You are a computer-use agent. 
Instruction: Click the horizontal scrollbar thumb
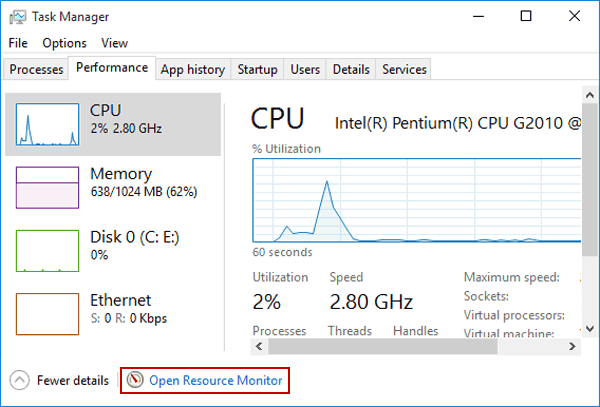383,347
